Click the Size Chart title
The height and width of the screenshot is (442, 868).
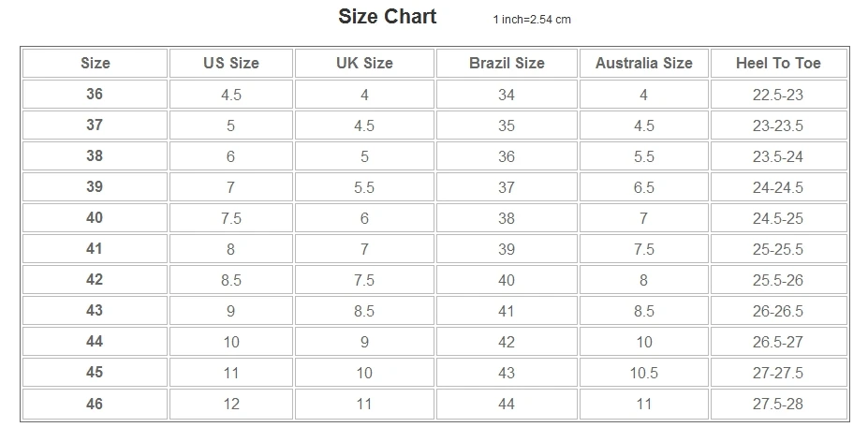click(387, 17)
